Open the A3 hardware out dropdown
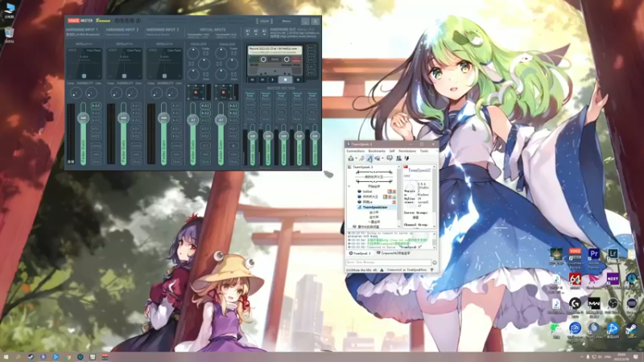This screenshot has height=362, width=644. tap(264, 32)
